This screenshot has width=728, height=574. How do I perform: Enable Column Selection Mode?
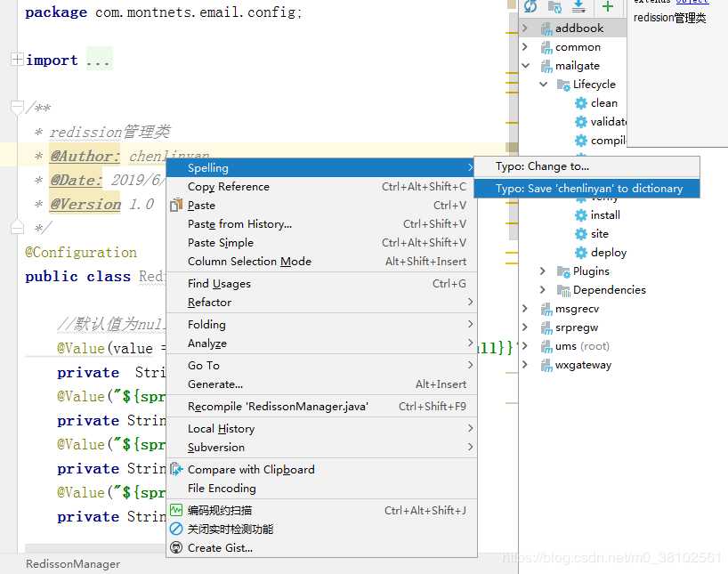click(x=321, y=261)
